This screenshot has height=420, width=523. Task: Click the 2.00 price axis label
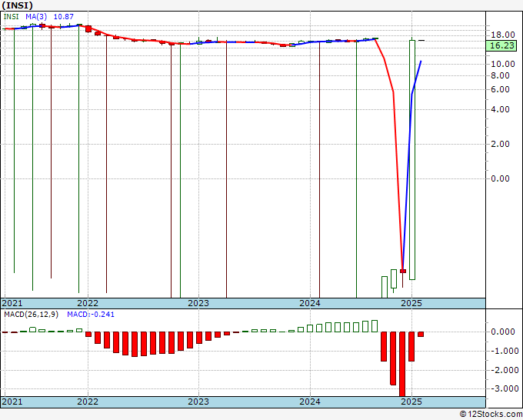point(500,144)
